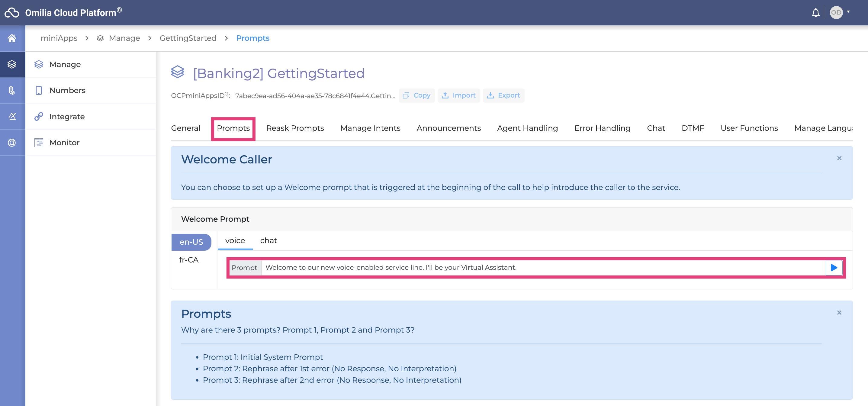This screenshot has width=868, height=406.
Task: Navigate to Manage breadcrumb
Action: [x=124, y=38]
